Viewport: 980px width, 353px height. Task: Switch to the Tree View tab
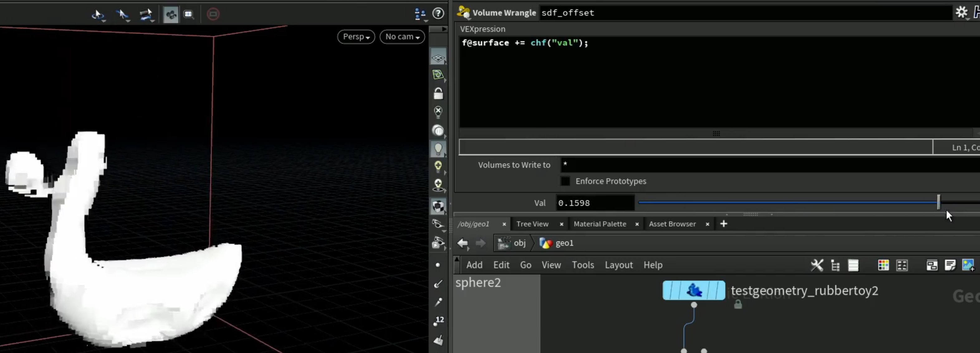[532, 224]
